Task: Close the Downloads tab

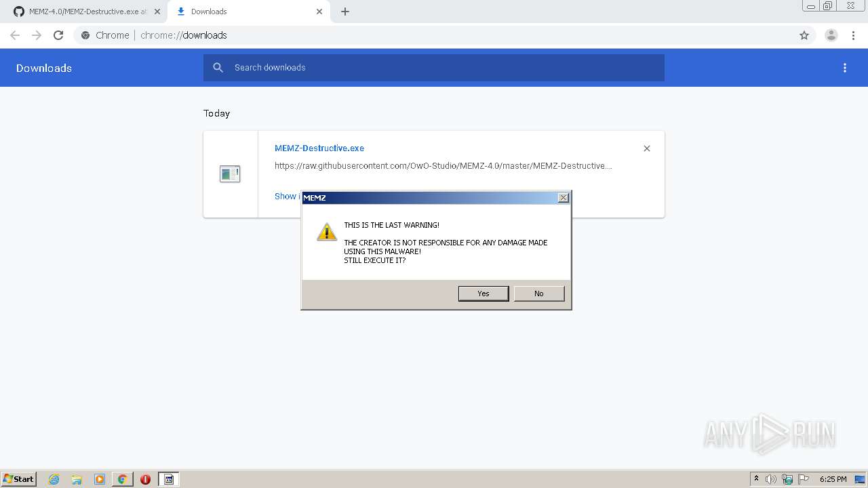Action: [319, 12]
